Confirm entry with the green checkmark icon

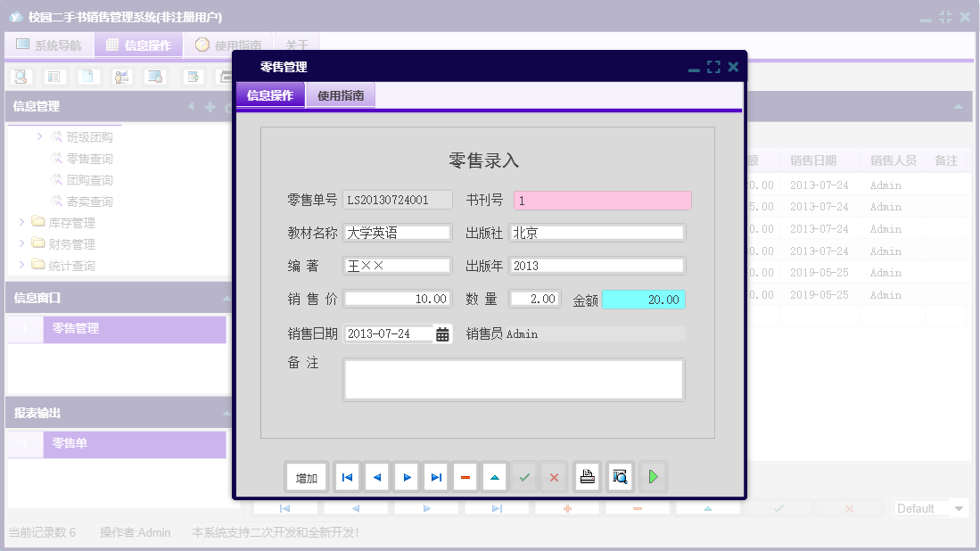[524, 476]
